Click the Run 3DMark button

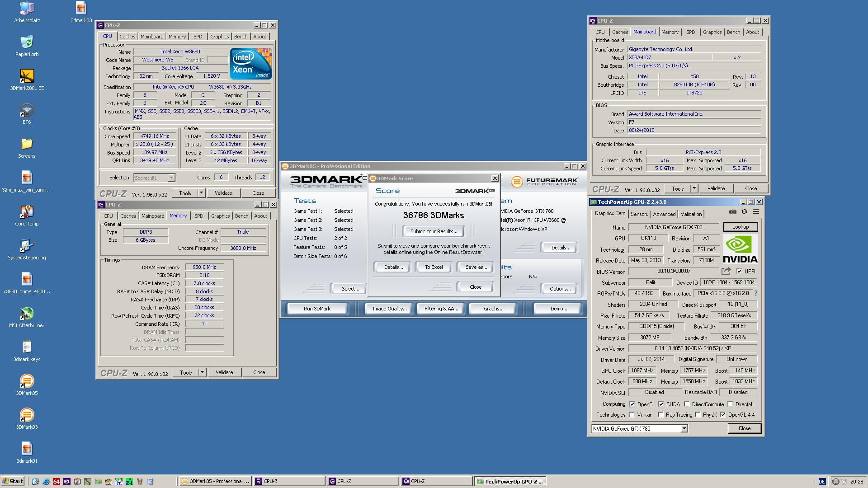click(317, 309)
